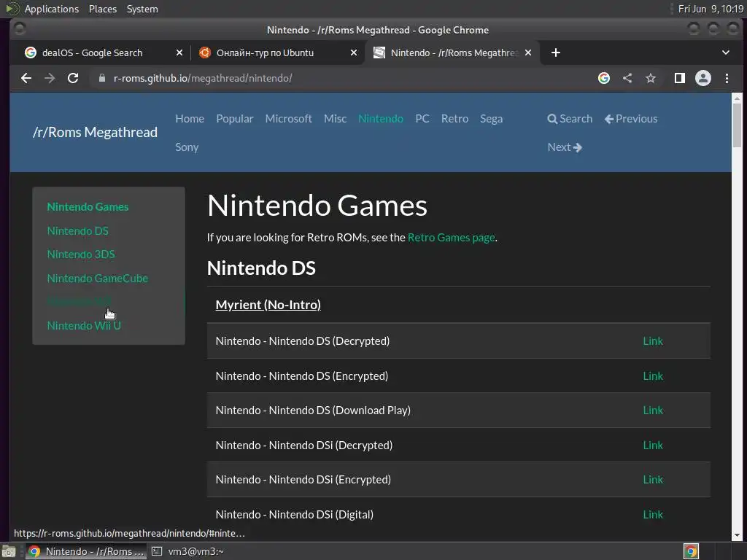
Task: Open the Myrient (No-Intro) heading link
Action: [x=268, y=305]
